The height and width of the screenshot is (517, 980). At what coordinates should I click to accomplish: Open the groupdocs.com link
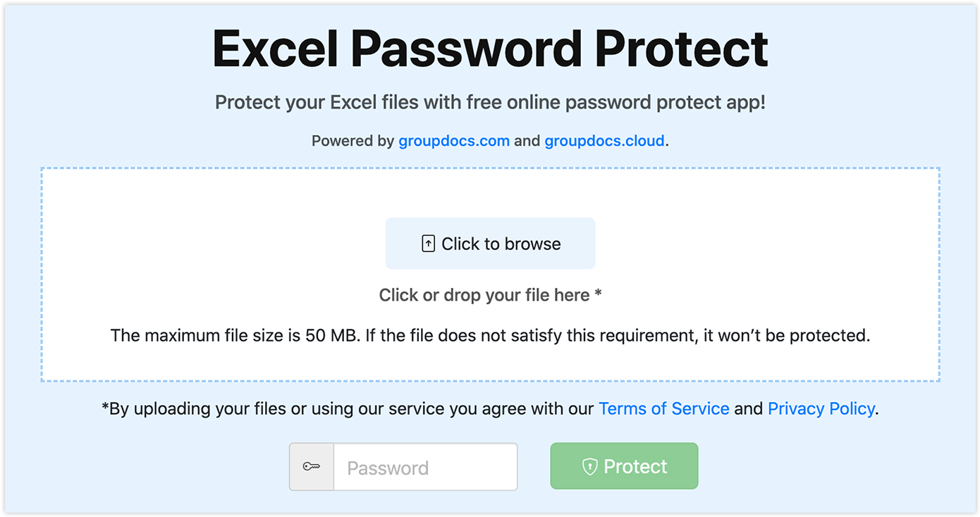(x=453, y=140)
